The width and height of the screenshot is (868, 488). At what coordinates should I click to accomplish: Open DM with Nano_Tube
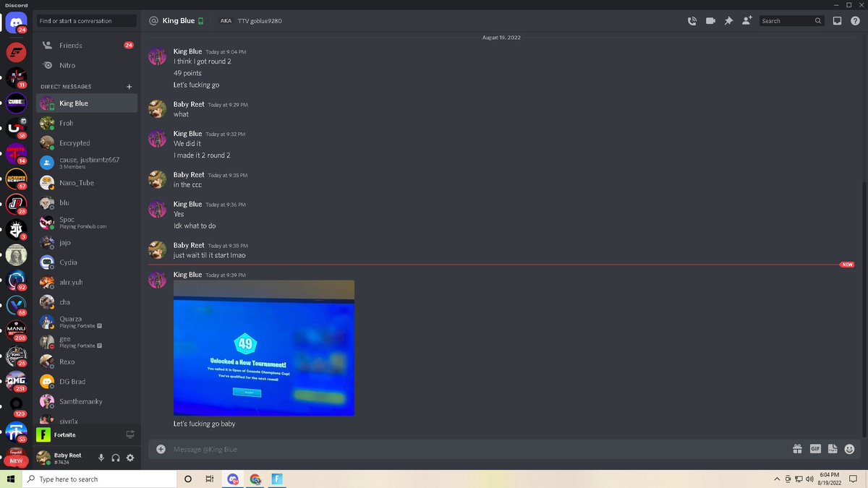pyautogui.click(x=87, y=183)
